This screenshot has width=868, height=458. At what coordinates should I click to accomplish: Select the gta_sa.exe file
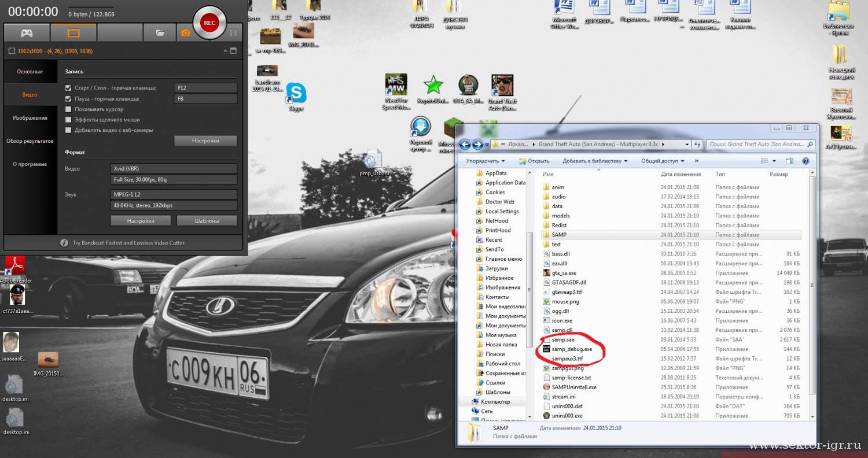pos(671,273)
